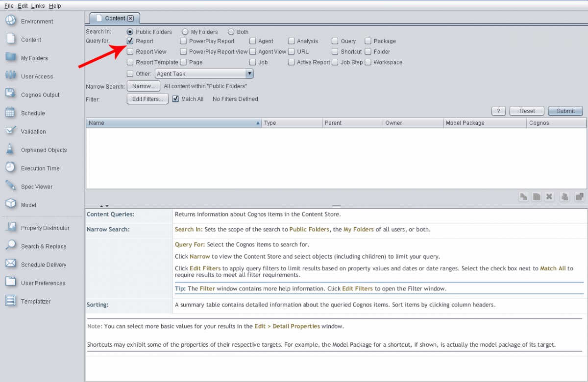The height and width of the screenshot is (382, 588).
Task: Sort results by the Type column
Action: tap(292, 123)
